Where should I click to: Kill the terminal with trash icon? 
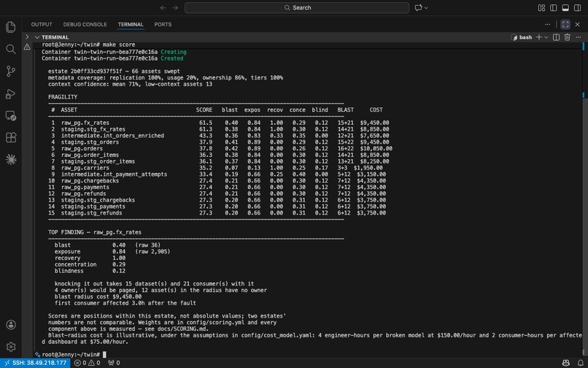click(x=568, y=37)
